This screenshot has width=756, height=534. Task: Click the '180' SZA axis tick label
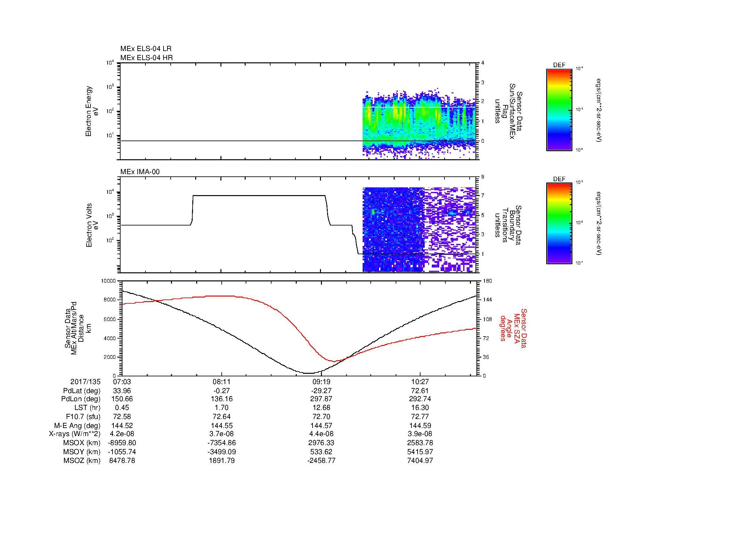487,281
